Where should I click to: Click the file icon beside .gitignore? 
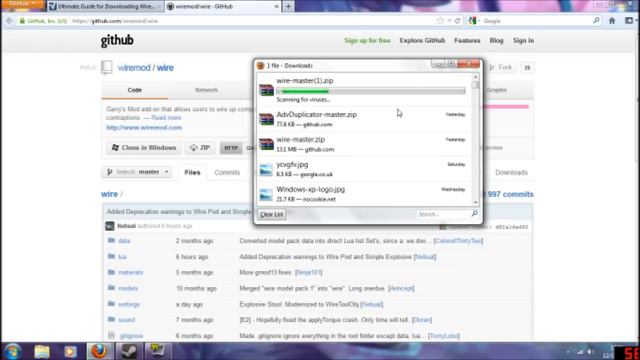click(x=111, y=336)
